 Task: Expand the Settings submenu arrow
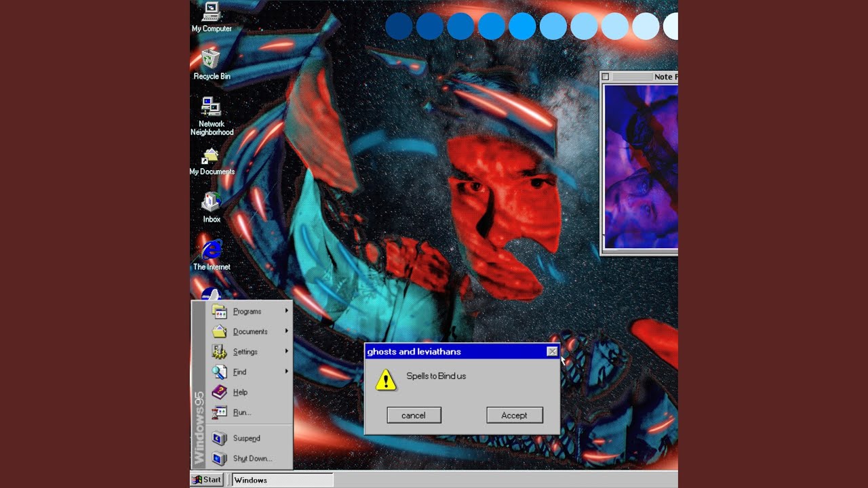(287, 352)
